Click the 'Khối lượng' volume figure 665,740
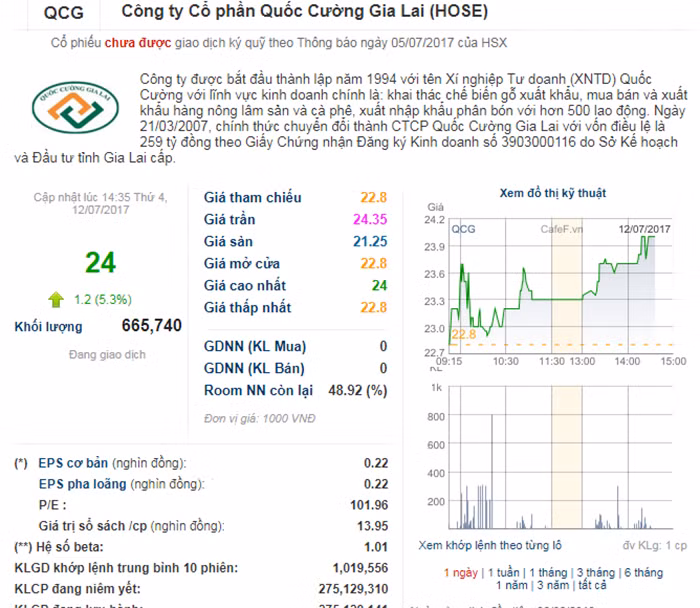 point(151,326)
